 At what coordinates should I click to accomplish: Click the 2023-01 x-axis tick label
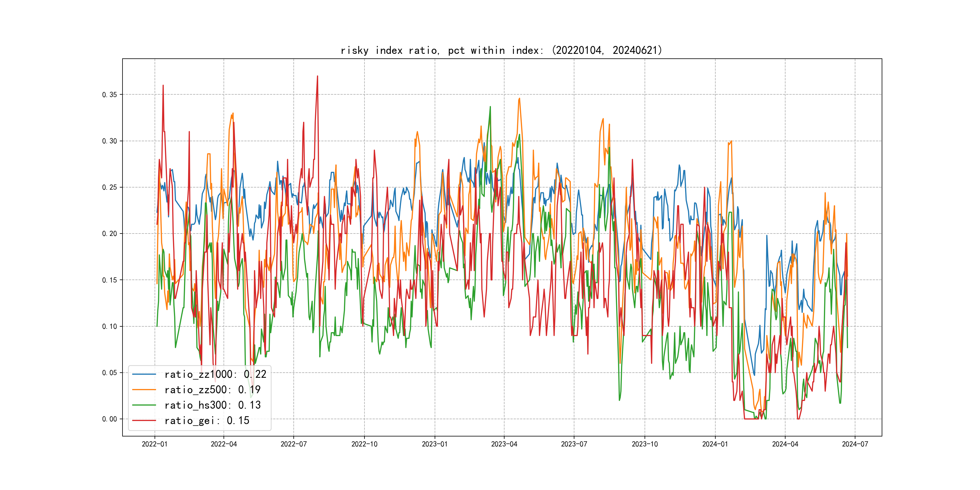click(x=434, y=444)
